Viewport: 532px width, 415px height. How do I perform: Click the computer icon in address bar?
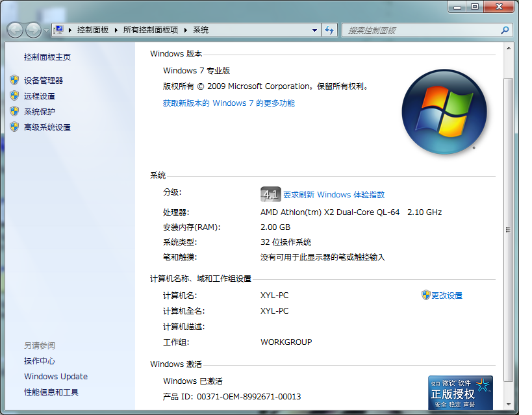pos(59,30)
